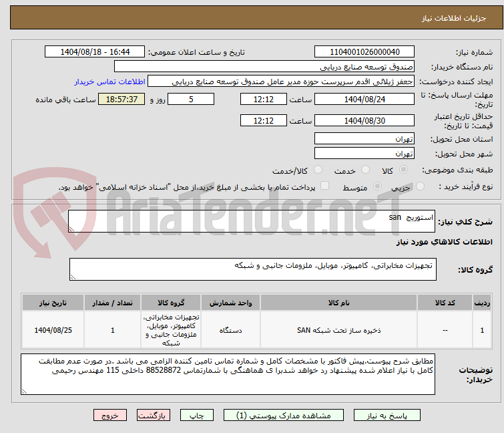Click the جزئیات اطلاعات نیاز header title

pyautogui.click(x=454, y=18)
